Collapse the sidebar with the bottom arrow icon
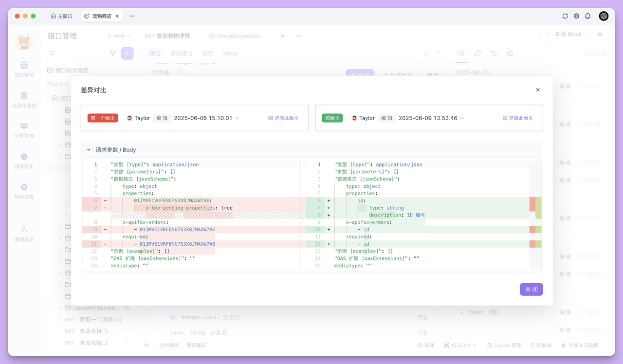This screenshot has width=623, height=364. click(x=147, y=345)
